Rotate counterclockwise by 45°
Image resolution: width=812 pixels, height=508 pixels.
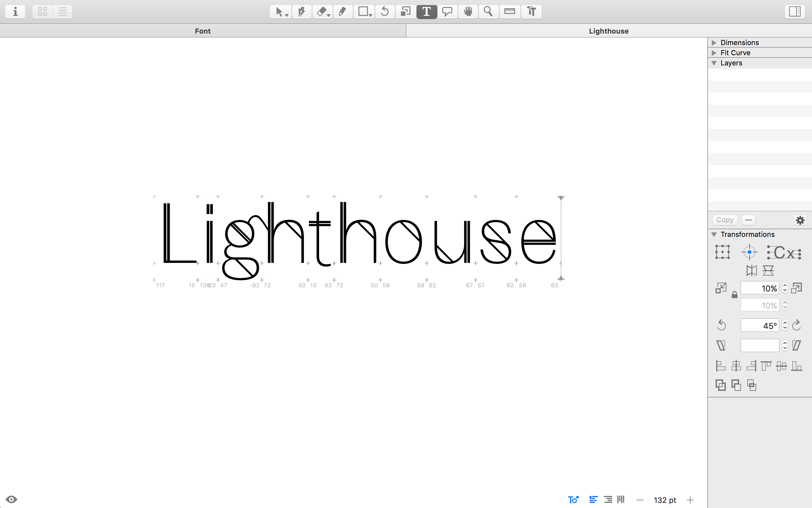(721, 325)
